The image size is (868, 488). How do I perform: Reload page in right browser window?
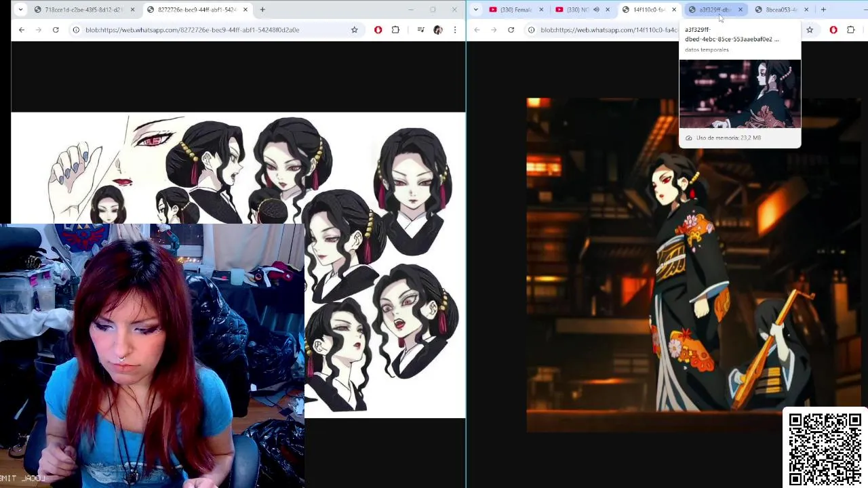511,30
